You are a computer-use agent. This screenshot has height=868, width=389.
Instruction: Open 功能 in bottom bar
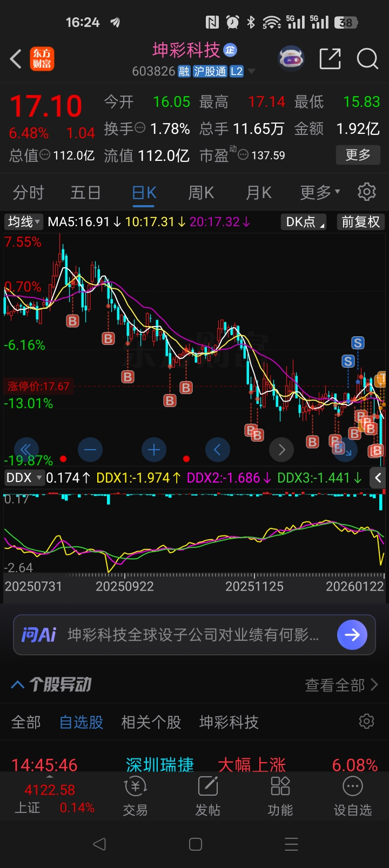point(280,796)
